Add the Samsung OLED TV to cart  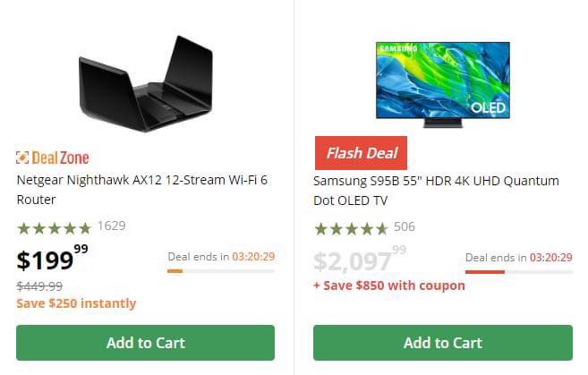pyautogui.click(x=442, y=343)
